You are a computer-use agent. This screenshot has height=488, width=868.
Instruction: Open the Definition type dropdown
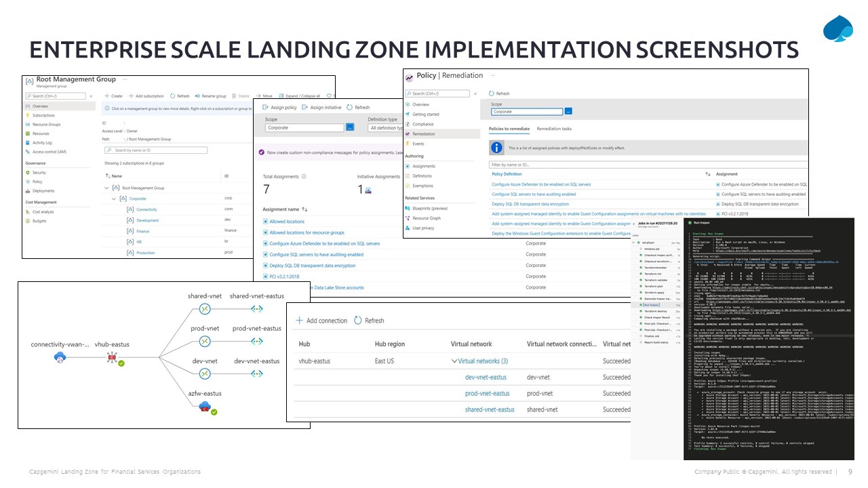click(x=386, y=127)
